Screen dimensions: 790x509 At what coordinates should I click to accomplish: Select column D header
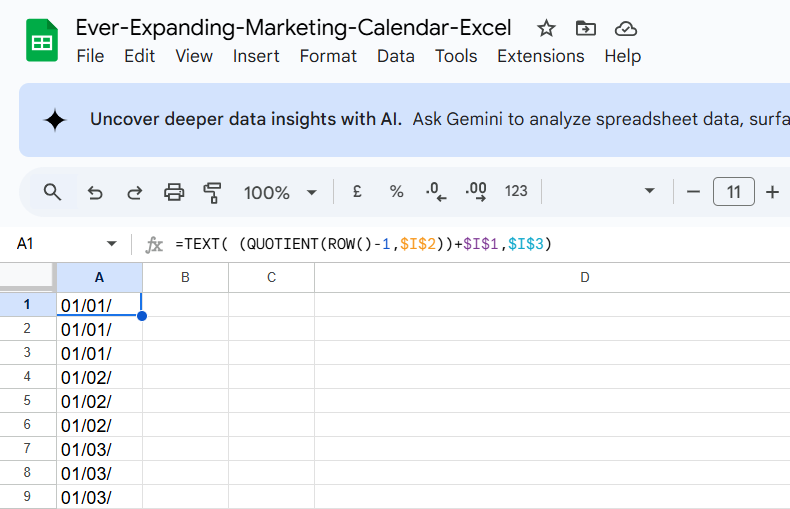(x=585, y=277)
